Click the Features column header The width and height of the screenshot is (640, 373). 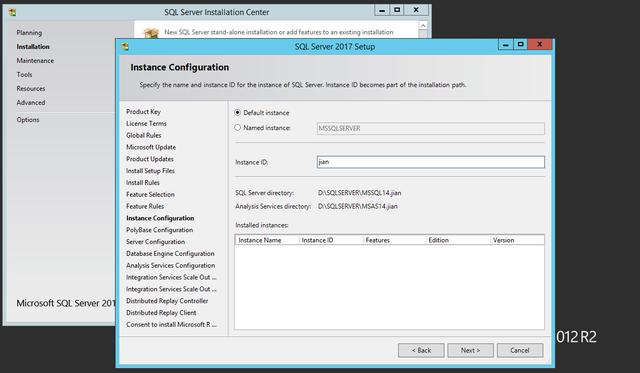394,240
